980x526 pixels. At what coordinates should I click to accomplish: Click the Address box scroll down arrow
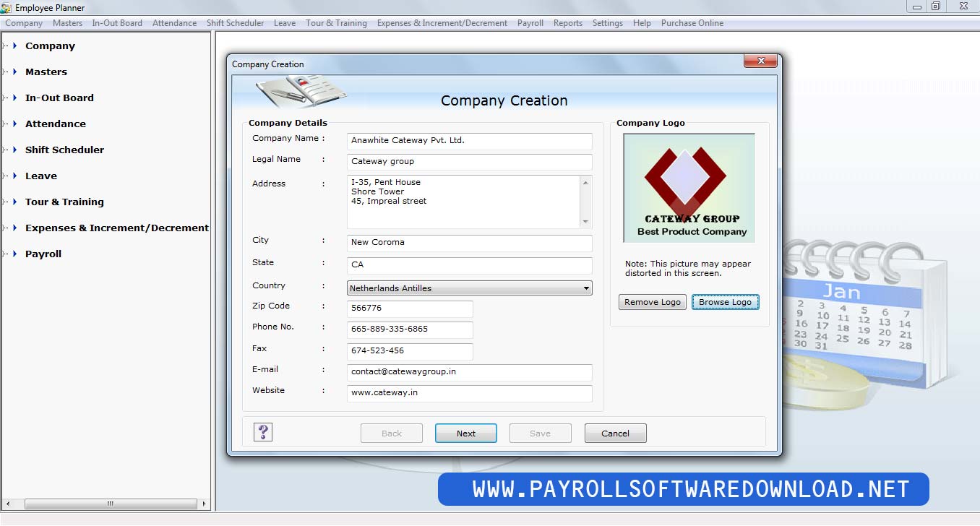(586, 221)
